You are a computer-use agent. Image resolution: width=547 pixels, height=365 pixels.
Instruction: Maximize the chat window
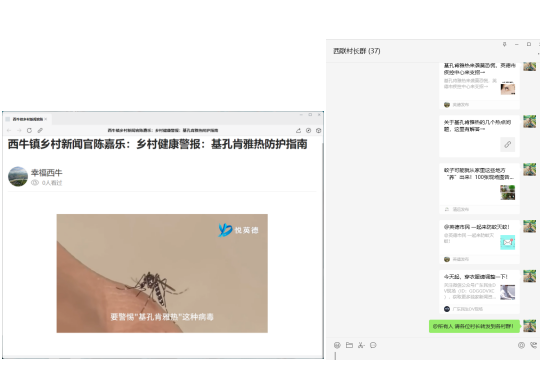tap(529, 44)
